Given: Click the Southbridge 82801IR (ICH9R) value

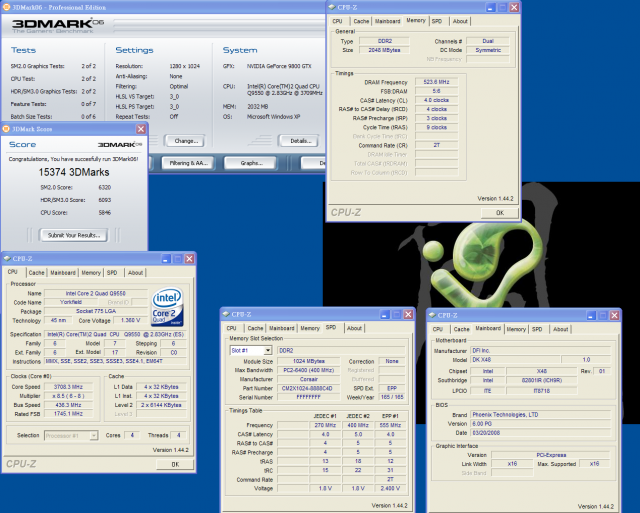Looking at the screenshot, I should [542, 380].
